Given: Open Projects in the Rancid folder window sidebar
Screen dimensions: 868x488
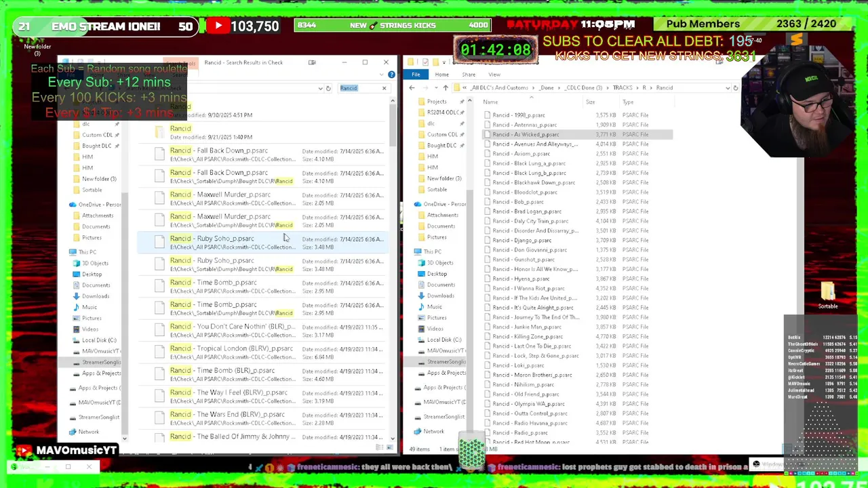Looking at the screenshot, I should click(437, 102).
